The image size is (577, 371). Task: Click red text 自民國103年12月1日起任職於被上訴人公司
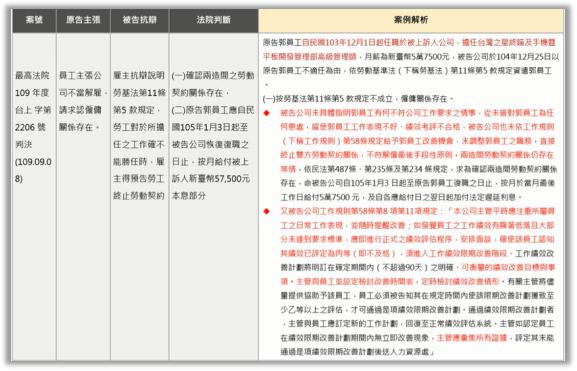pyautogui.click(x=378, y=42)
